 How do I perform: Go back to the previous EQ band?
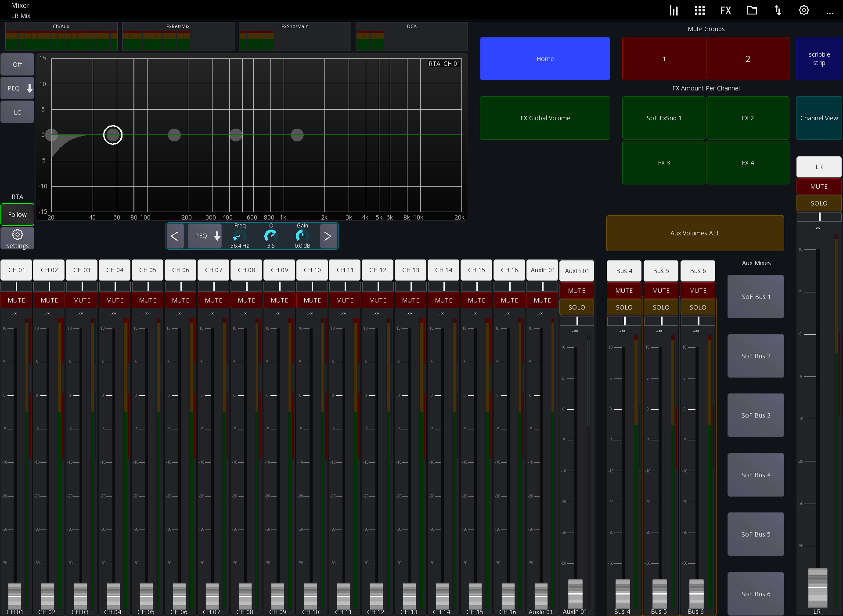click(x=175, y=236)
